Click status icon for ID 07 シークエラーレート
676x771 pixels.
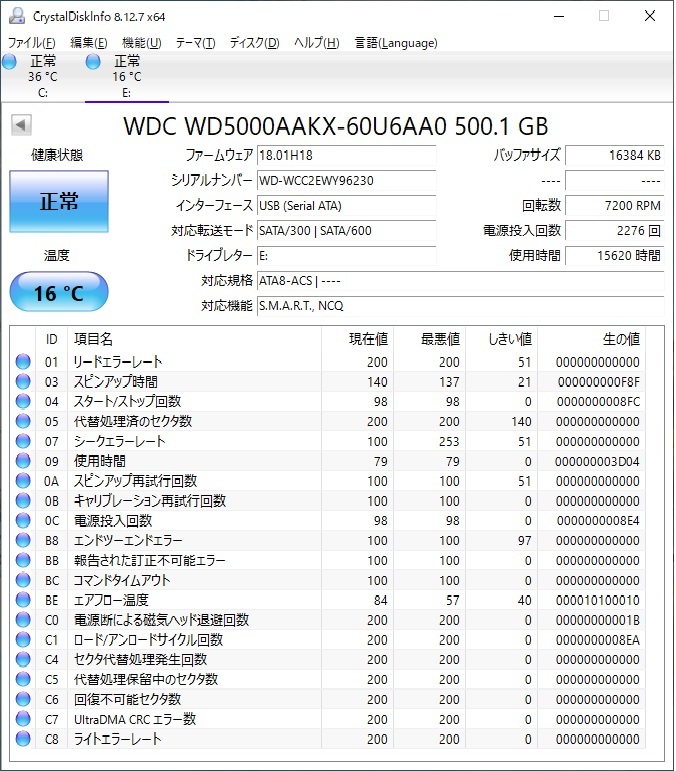point(23,441)
